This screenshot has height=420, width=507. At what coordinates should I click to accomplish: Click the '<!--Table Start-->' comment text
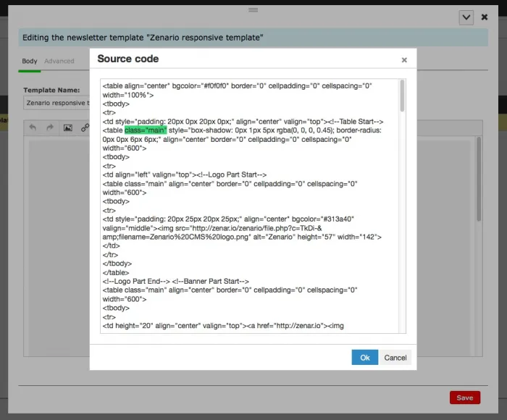[x=356, y=122]
